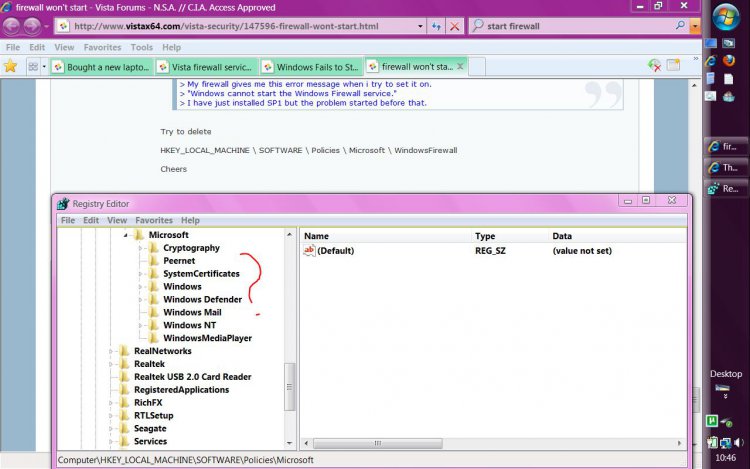Open the battery power tray icon
750x469 pixels.
click(x=712, y=442)
